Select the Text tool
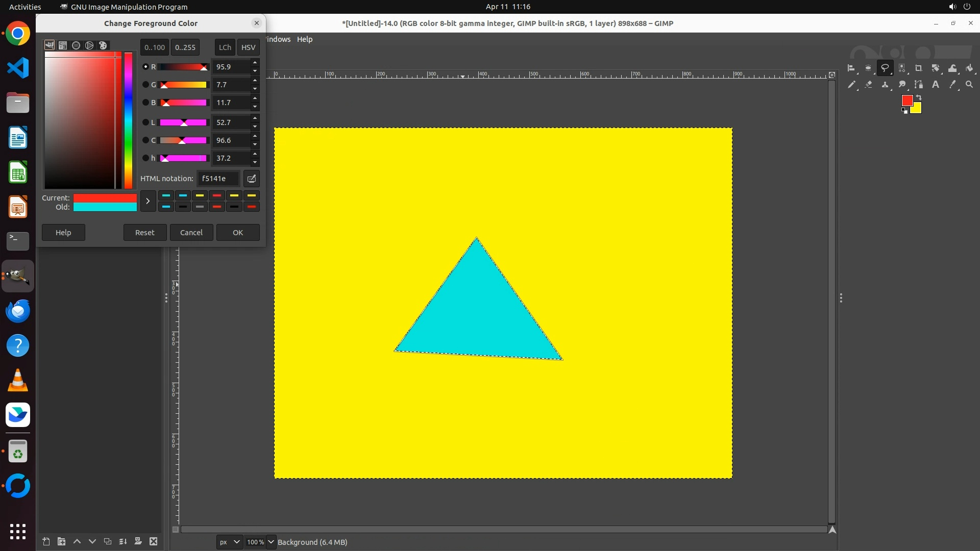The width and height of the screenshot is (980, 551). coord(936,85)
